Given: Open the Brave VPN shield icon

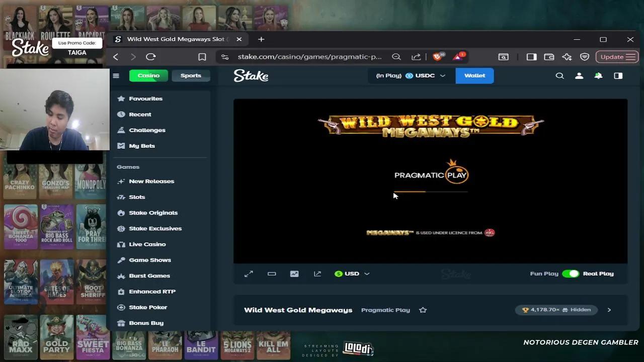Looking at the screenshot, I should 585,57.
